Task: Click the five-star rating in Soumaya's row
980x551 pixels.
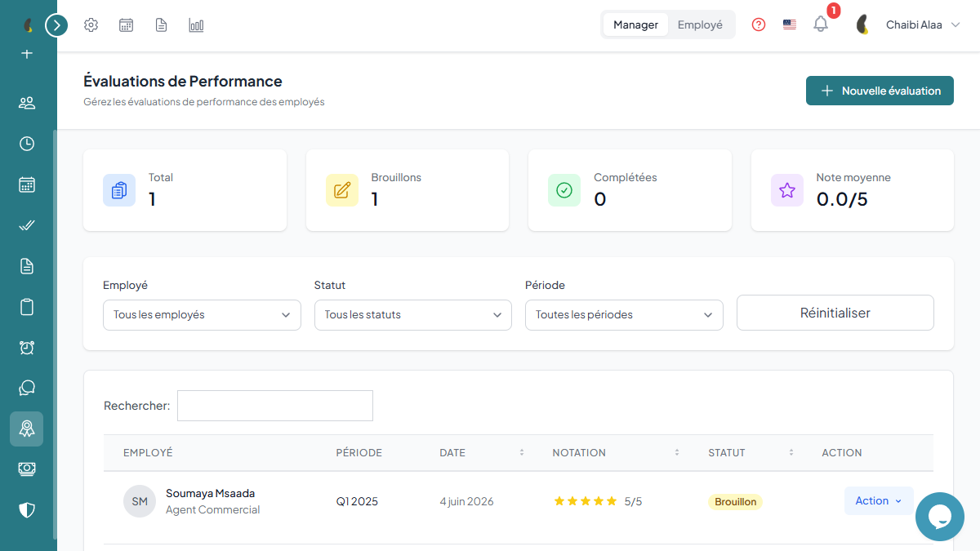Action: 586,501
